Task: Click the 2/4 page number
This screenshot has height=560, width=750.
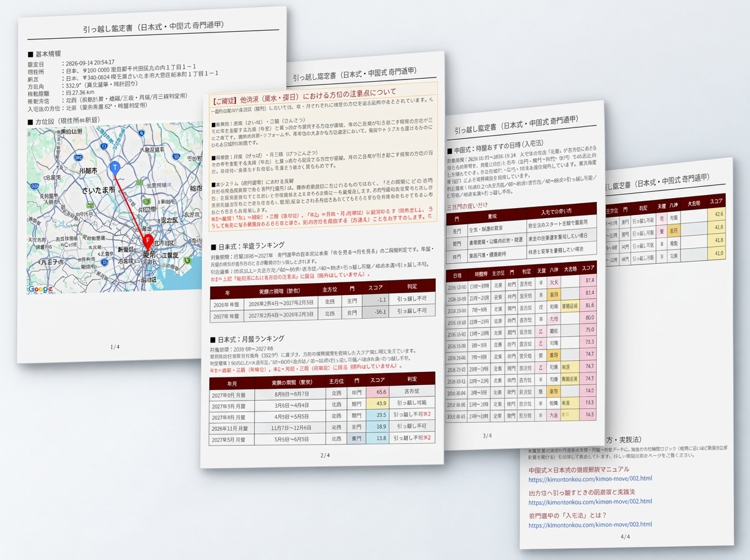Action: [x=325, y=455]
